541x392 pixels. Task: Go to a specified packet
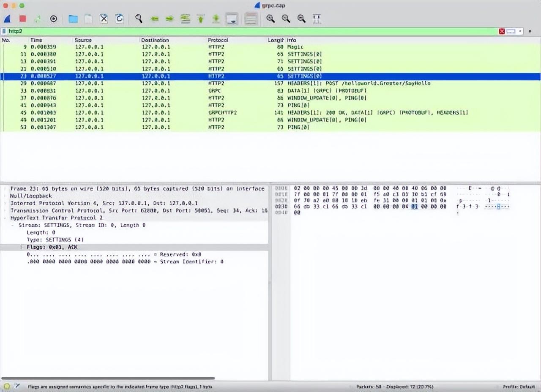[185, 19]
